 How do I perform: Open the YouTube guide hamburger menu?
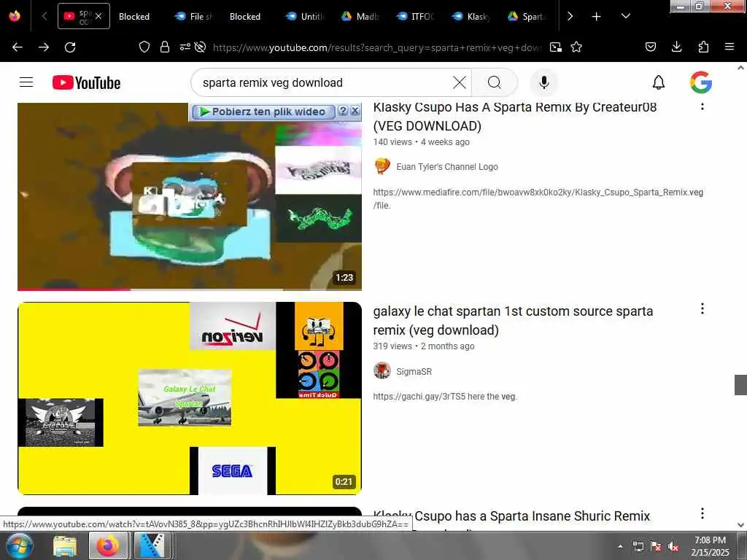coord(26,82)
